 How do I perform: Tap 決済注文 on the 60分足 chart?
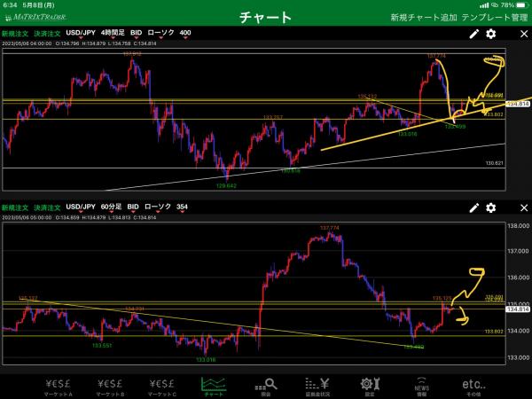(47, 207)
